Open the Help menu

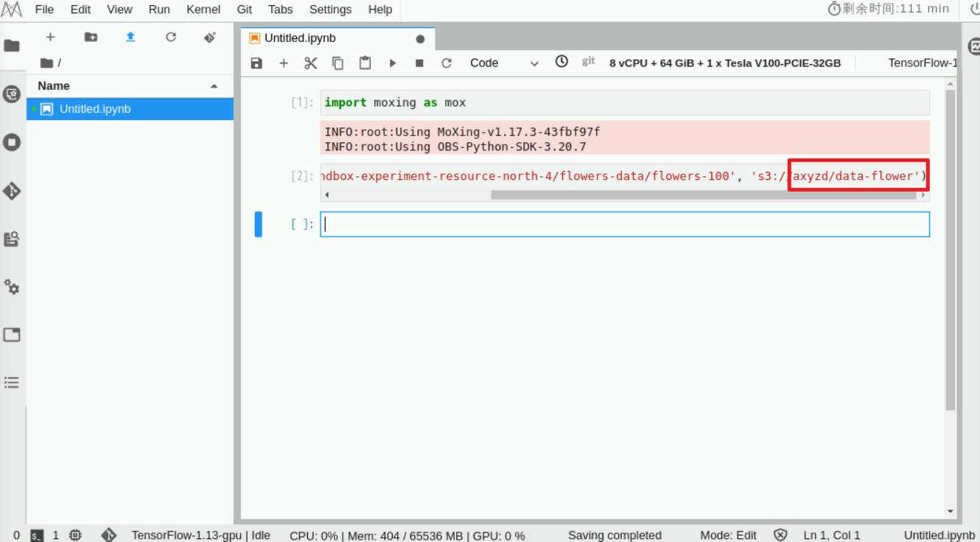click(380, 10)
